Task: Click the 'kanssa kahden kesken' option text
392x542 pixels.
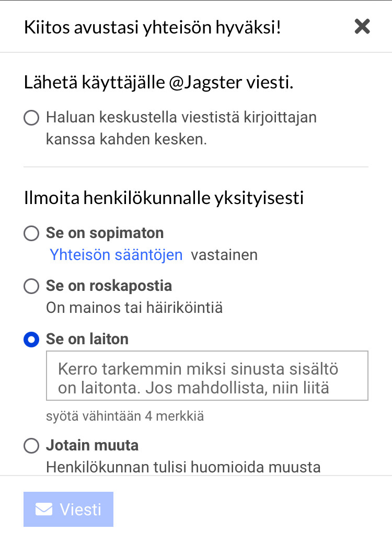Action: [126, 140]
